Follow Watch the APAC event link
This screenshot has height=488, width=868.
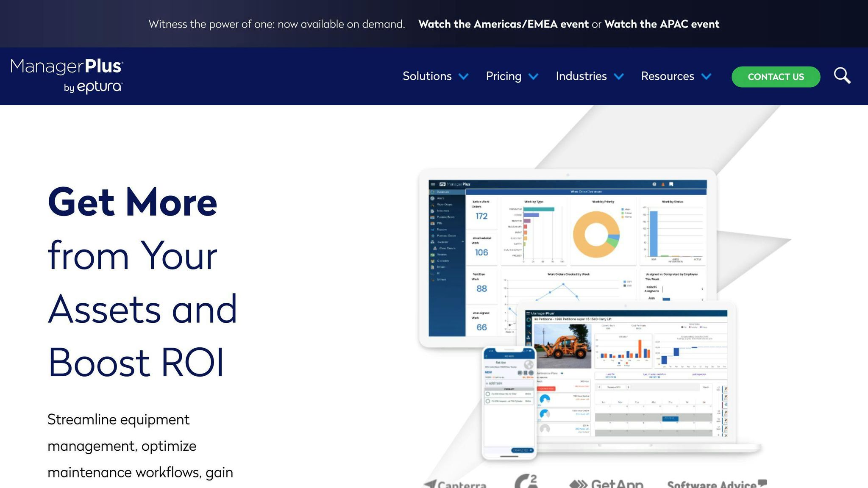(662, 24)
